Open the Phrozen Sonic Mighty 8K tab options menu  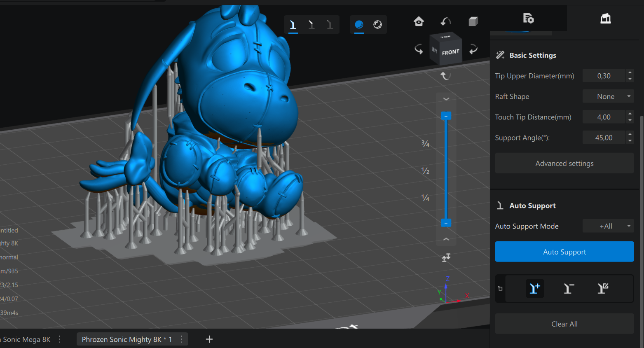(x=182, y=339)
